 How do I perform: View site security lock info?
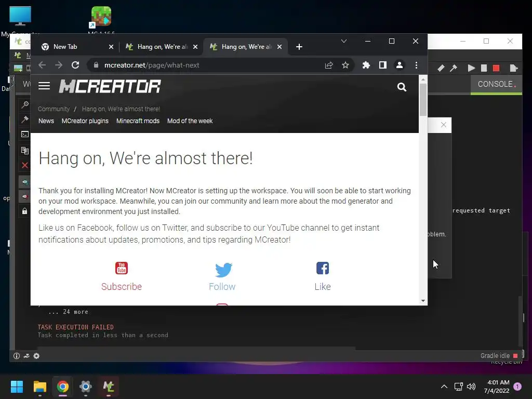96,65
